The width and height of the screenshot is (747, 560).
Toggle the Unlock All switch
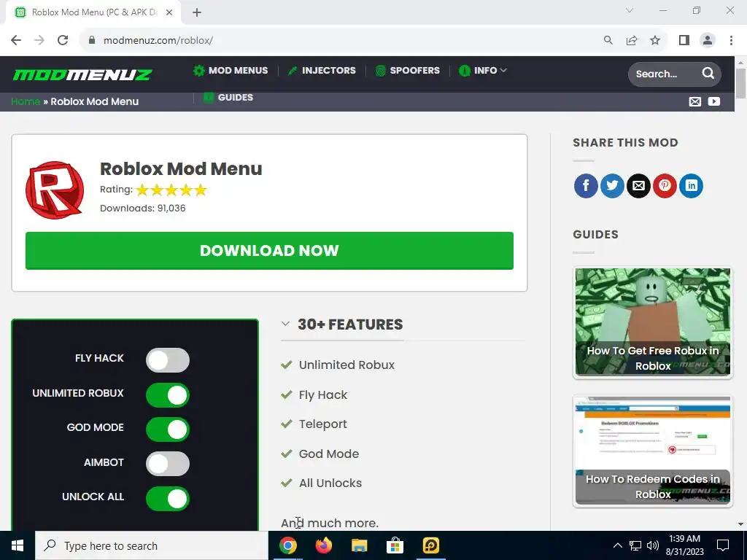(x=168, y=499)
